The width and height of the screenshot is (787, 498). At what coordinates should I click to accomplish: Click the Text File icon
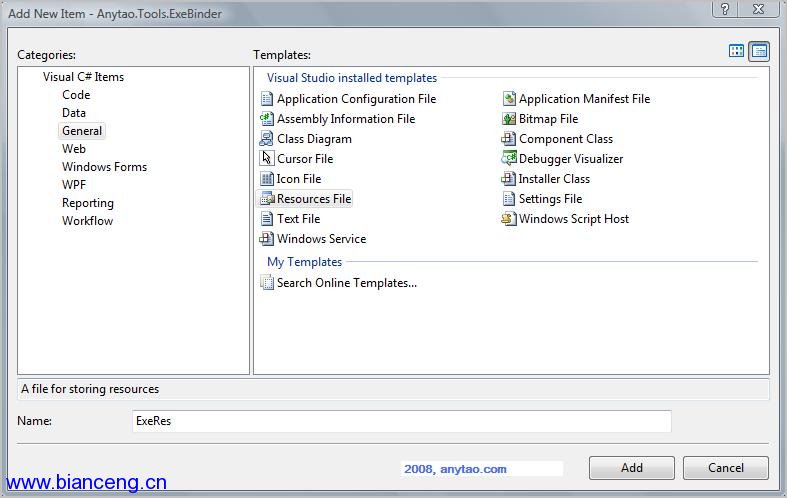pyautogui.click(x=267, y=219)
